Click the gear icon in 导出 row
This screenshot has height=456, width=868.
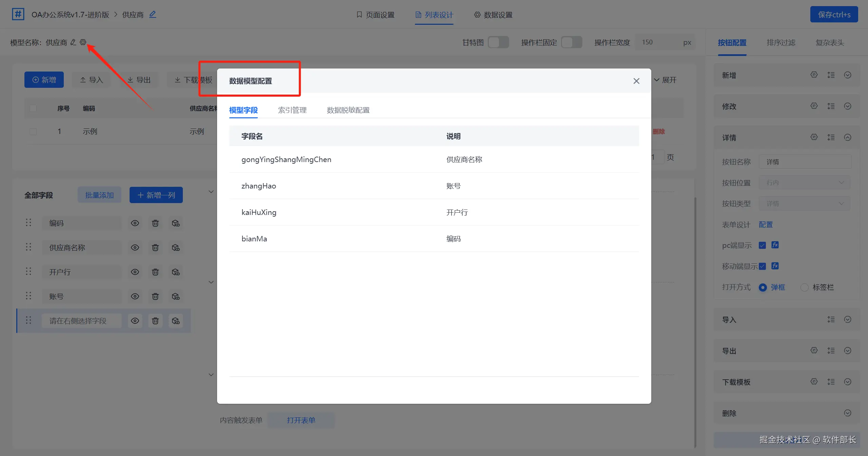point(814,351)
